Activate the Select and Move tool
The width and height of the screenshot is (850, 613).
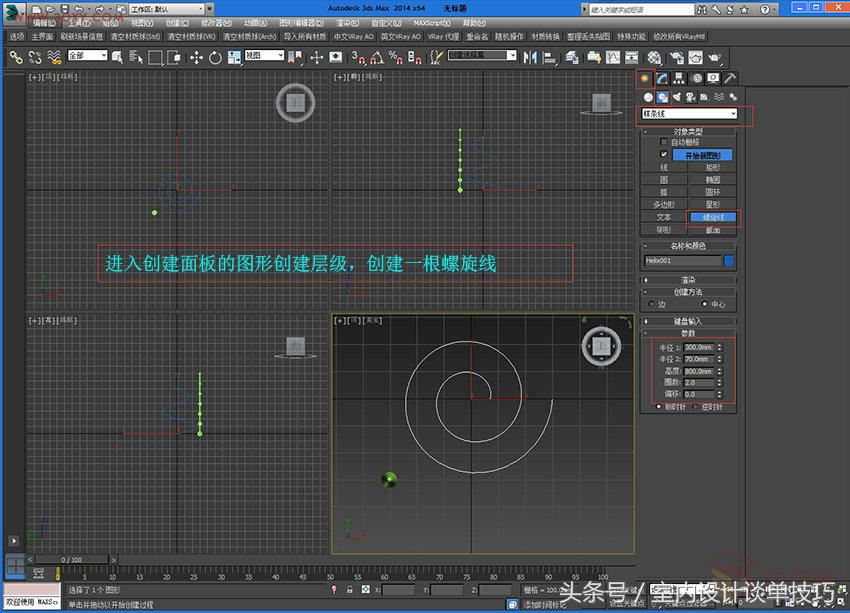pos(196,57)
